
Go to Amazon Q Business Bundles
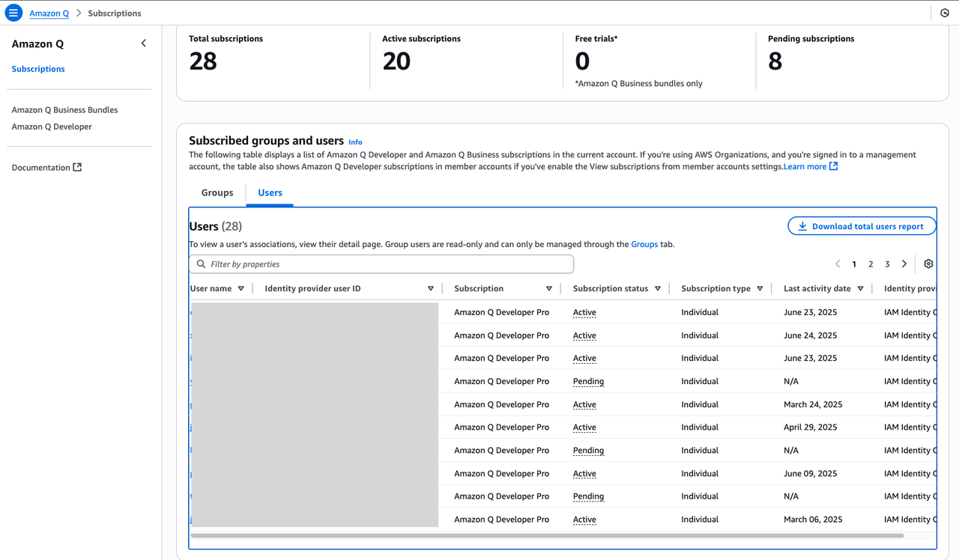(64, 110)
